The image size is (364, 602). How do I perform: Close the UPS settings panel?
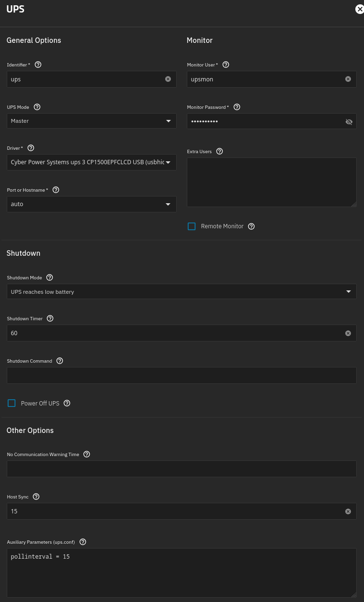[x=359, y=9]
